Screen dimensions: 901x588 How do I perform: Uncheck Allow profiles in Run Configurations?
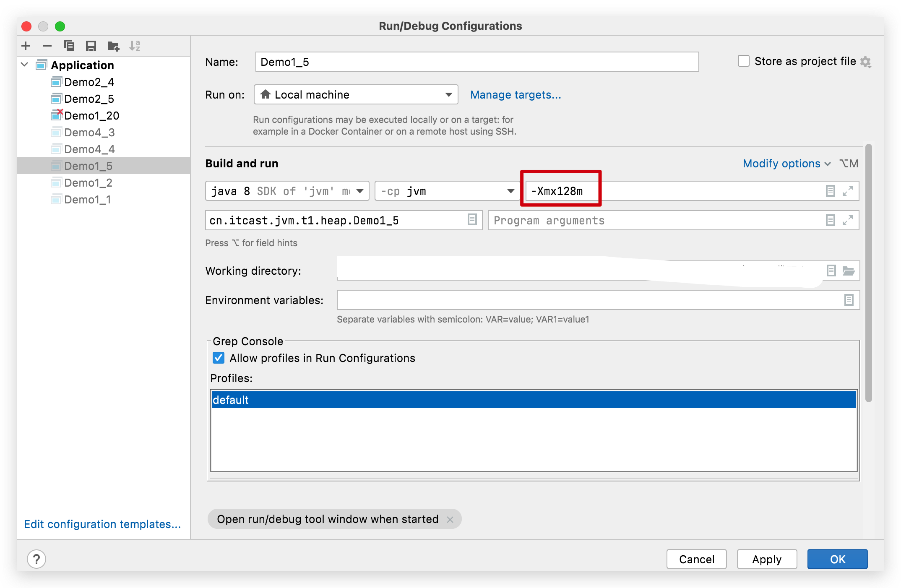click(219, 358)
